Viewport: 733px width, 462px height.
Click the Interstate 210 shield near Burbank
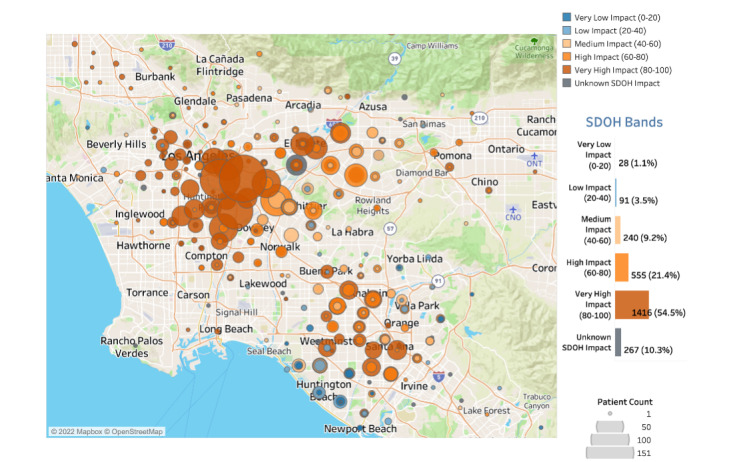[166, 45]
